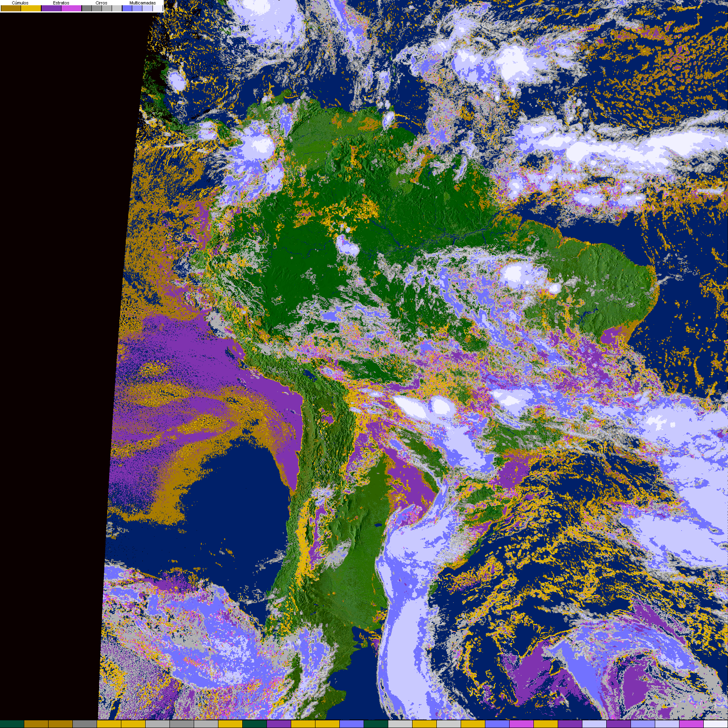Click the white cell in the bottom color strip

(716, 724)
